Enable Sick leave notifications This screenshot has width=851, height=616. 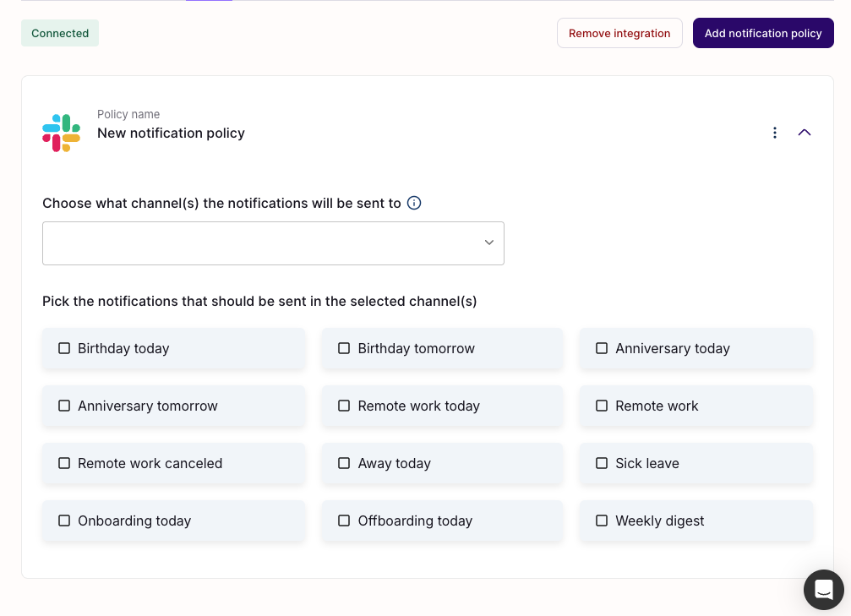tap(602, 463)
